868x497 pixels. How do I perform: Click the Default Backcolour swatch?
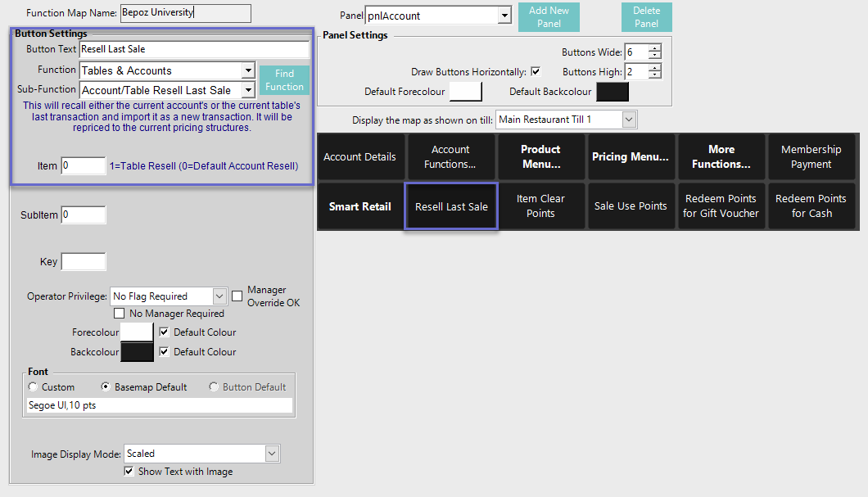point(612,92)
